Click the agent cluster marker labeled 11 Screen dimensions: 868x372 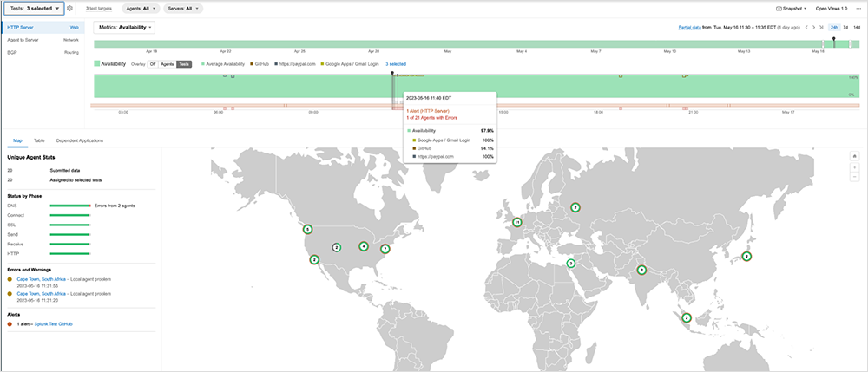coord(517,222)
